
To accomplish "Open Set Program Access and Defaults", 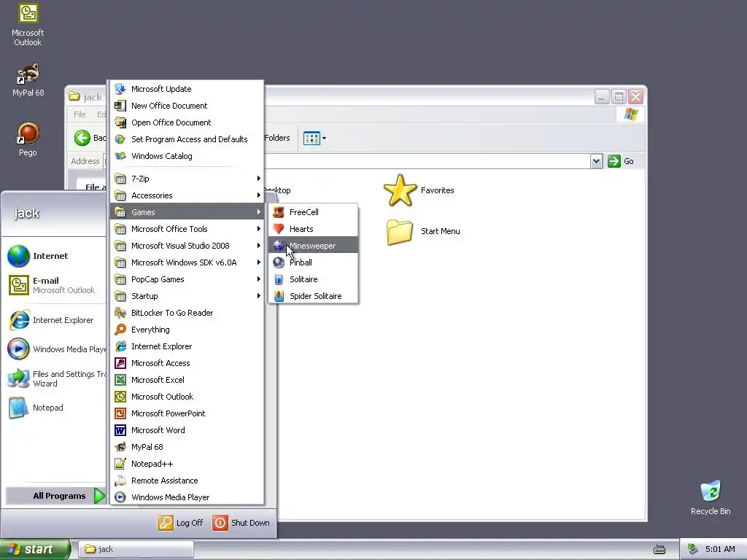I will point(187,139).
